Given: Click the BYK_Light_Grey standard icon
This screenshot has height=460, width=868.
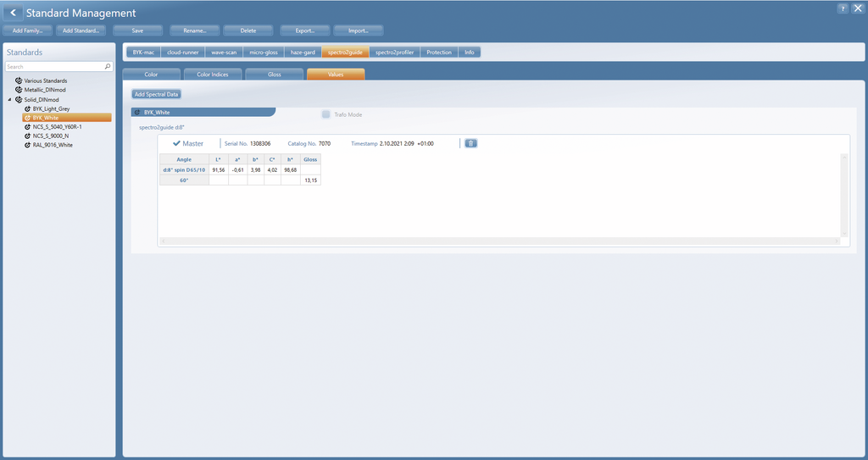Looking at the screenshot, I should (x=28, y=109).
